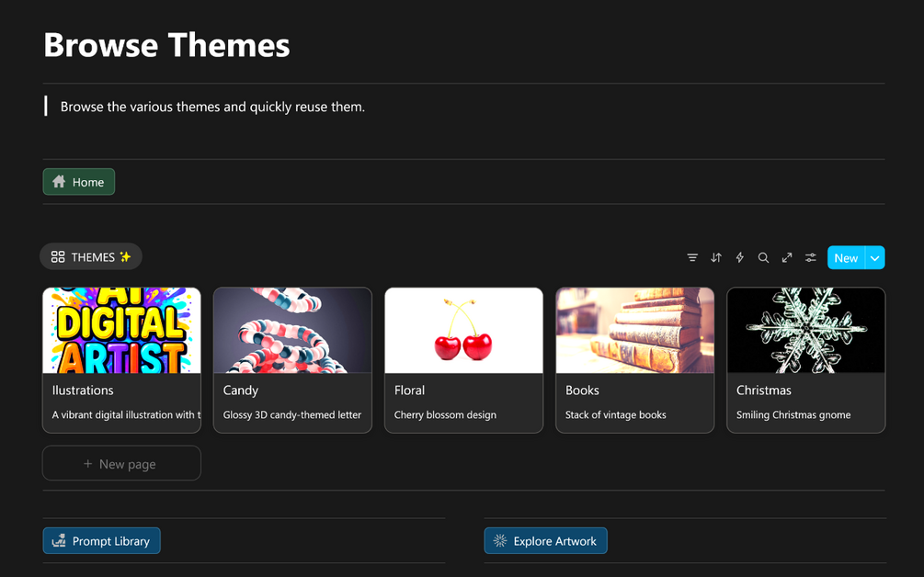Viewport: 924px width, 577px height.
Task: Click the sort arrows icon
Action: 716,258
